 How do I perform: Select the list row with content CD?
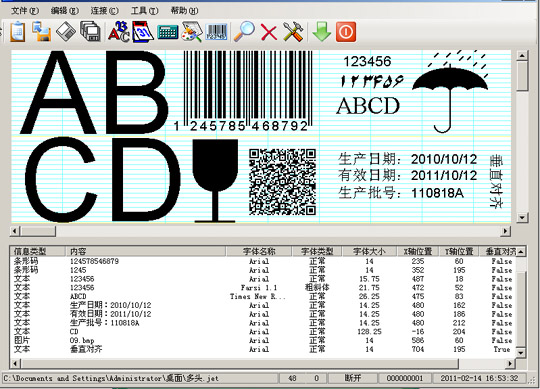click(x=263, y=332)
